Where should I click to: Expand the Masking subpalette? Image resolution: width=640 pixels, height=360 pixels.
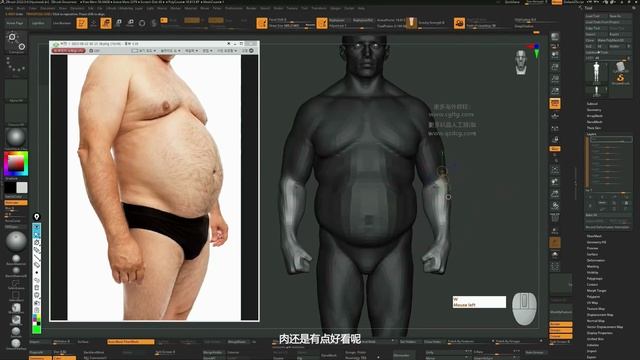[x=593, y=267]
